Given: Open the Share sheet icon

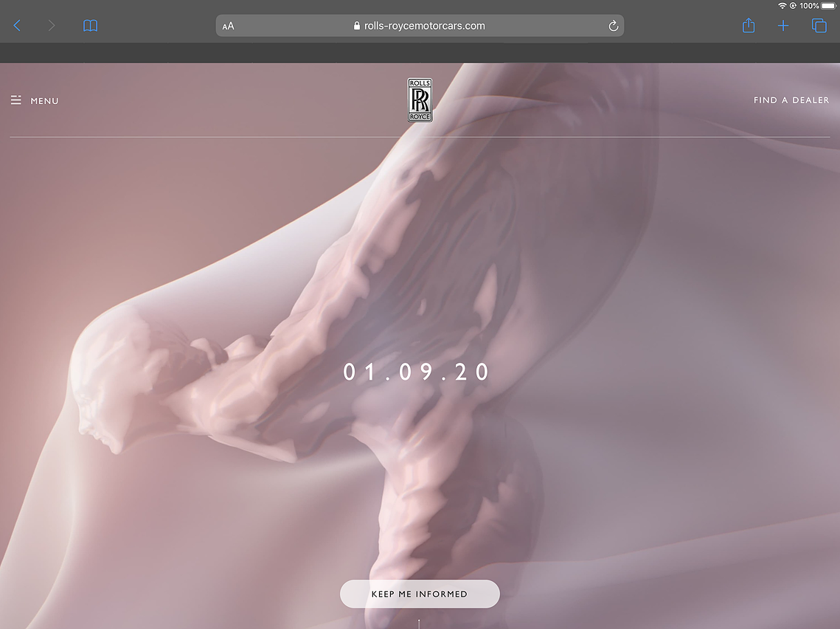Looking at the screenshot, I should [x=749, y=25].
